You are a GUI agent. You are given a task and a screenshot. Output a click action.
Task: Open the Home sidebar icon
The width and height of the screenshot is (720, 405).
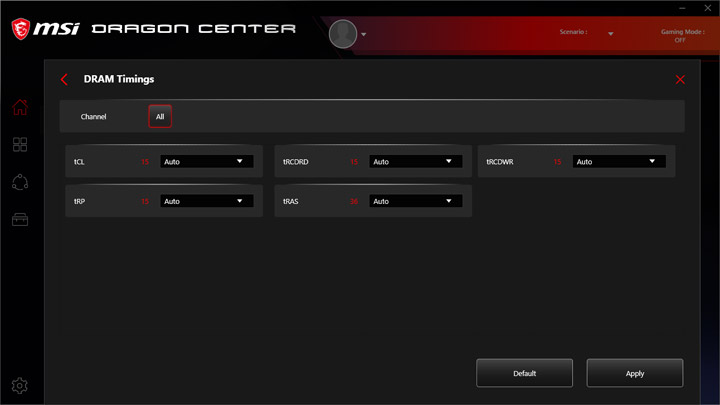coord(20,107)
